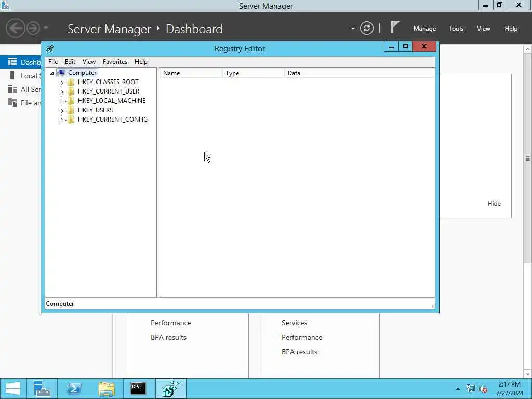Open the dropdown arrow beside the refresh icon
The image size is (532, 399).
pos(353,29)
